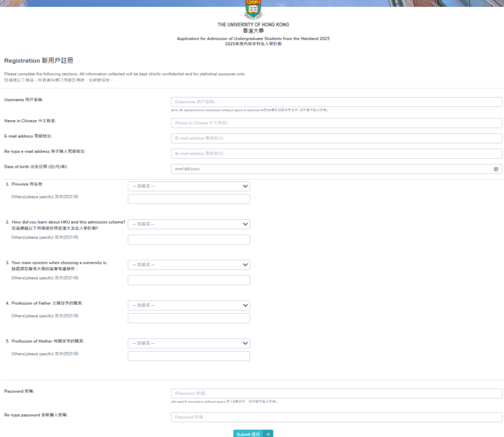Submit the registration form

pyautogui.click(x=253, y=434)
